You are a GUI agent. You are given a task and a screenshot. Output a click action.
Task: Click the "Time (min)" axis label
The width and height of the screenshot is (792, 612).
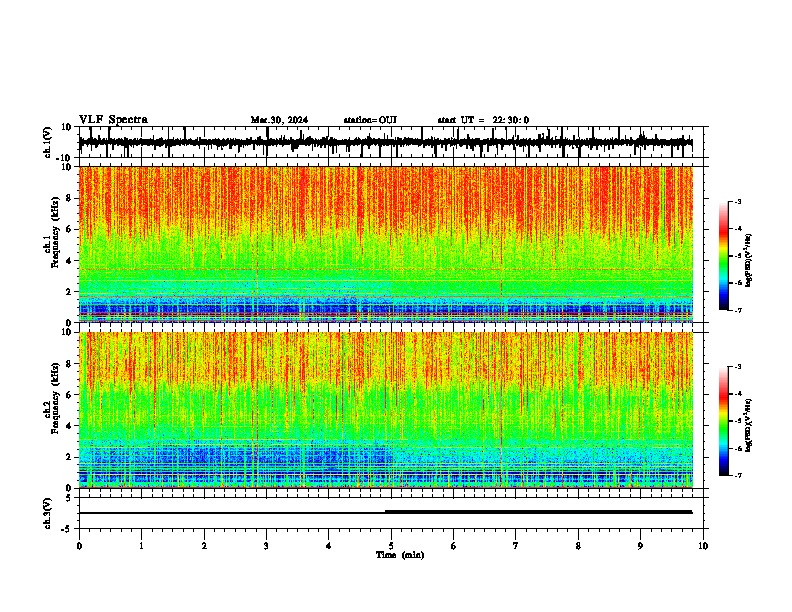pyautogui.click(x=400, y=555)
